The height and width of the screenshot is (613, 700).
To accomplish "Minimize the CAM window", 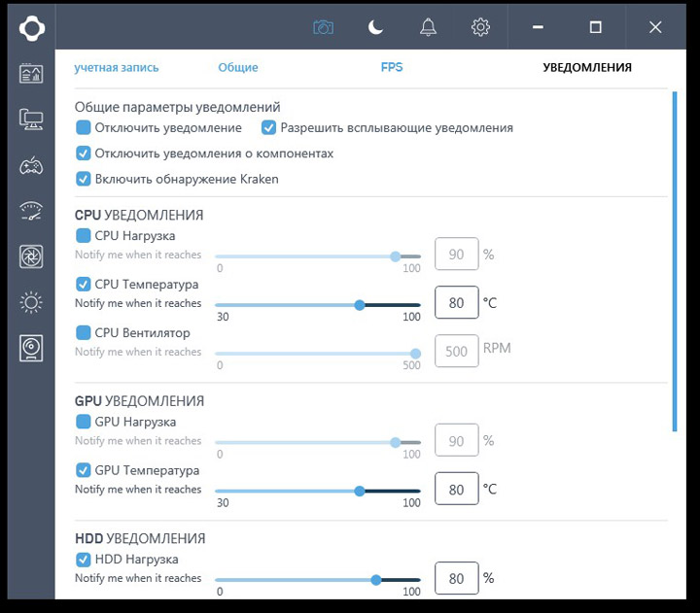I will pyautogui.click(x=538, y=27).
